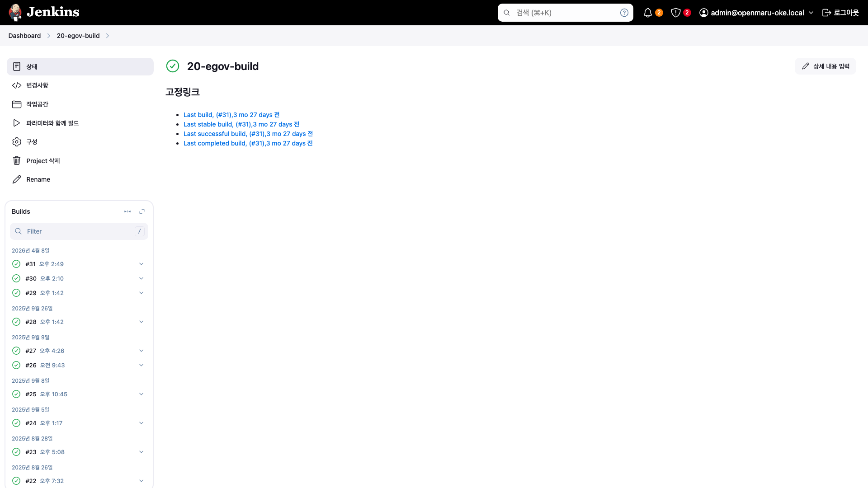868x488 pixels.
Task: Open dropdown chevron for build #24
Action: (x=141, y=423)
